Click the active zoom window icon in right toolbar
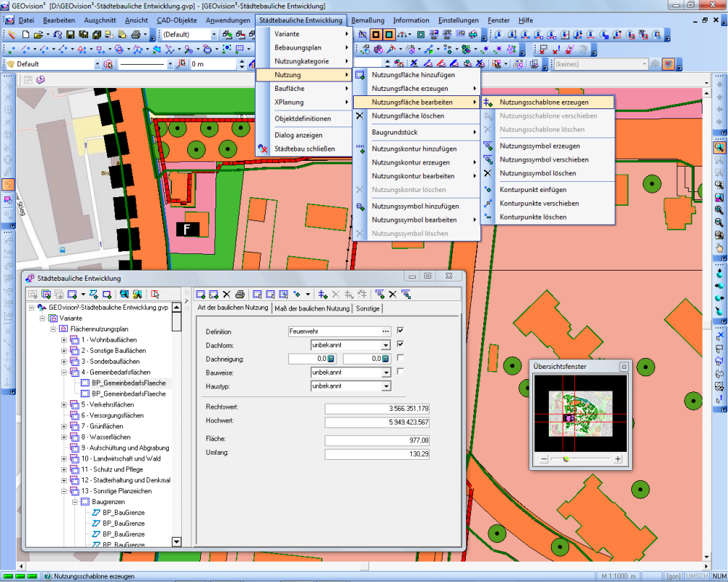The width and height of the screenshot is (728, 582). point(719,147)
